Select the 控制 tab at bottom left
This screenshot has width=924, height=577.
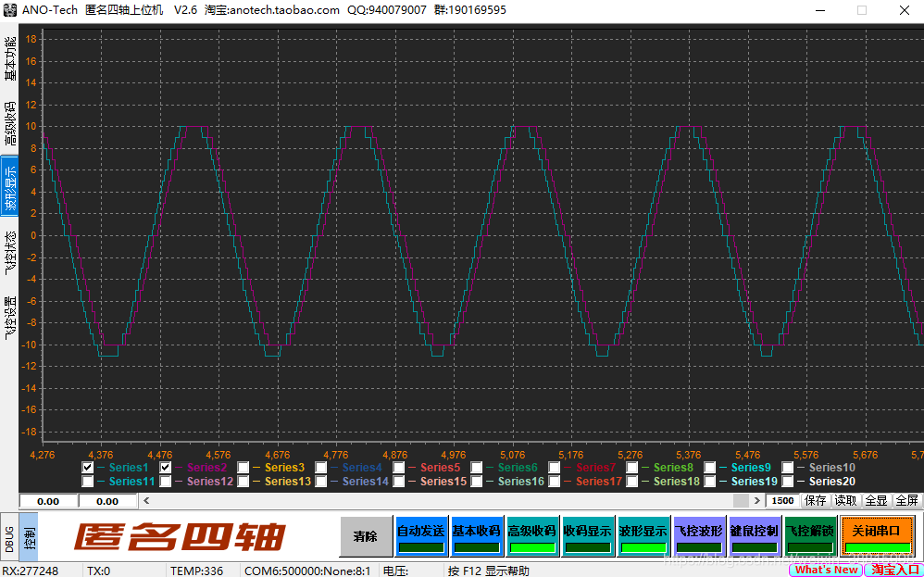(x=29, y=537)
